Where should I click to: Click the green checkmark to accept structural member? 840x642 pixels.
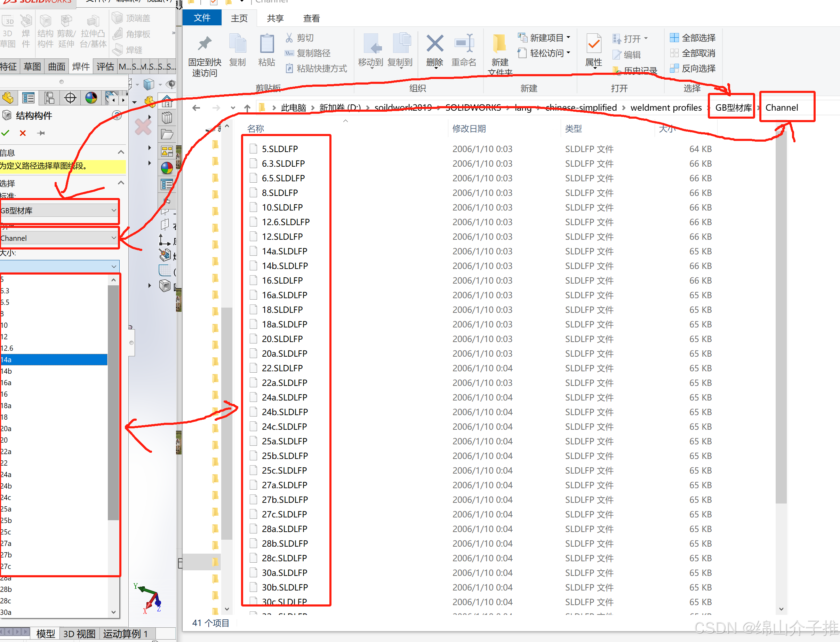[5, 133]
